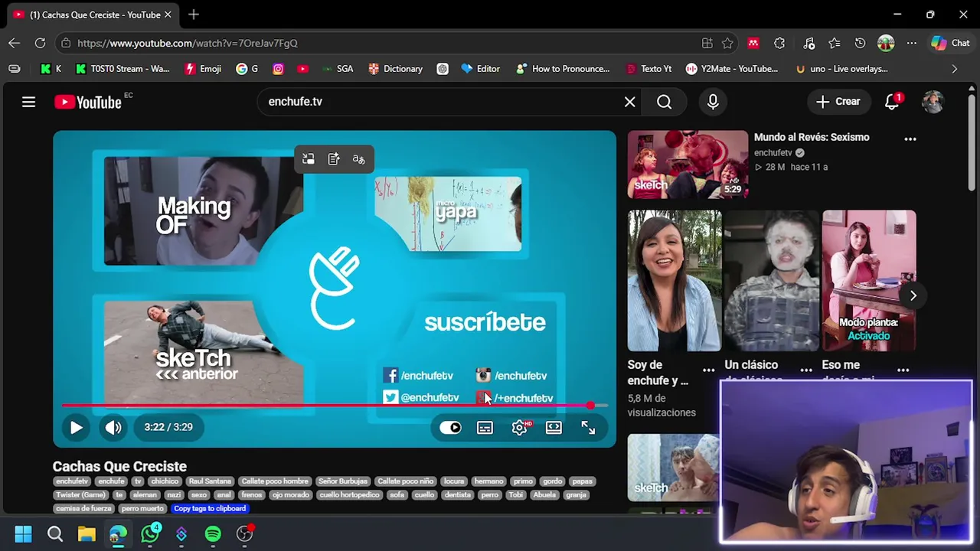Play the video
This screenshot has width=980, height=551.
[x=76, y=428]
